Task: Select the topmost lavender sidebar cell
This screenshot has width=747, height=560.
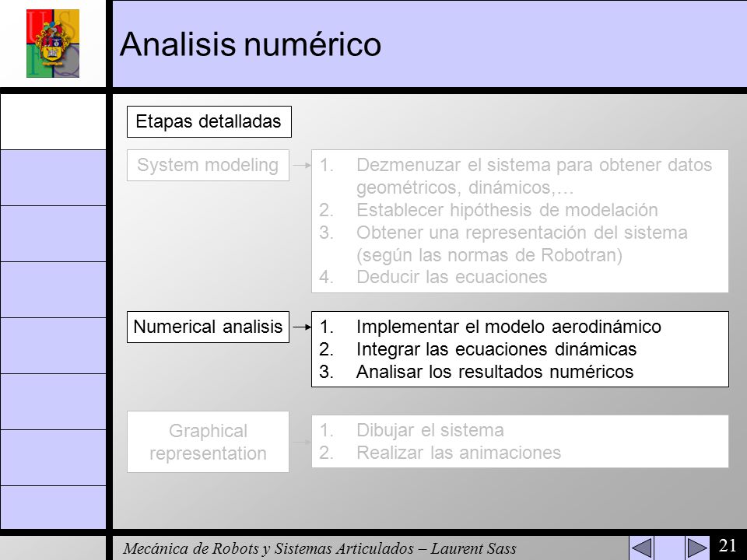Action: (53, 178)
